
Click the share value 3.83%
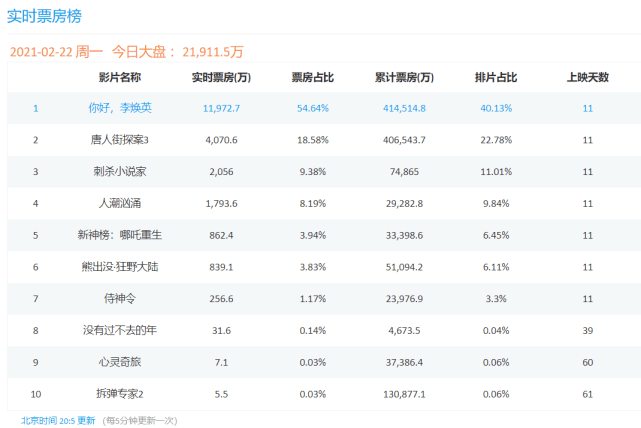313,268
